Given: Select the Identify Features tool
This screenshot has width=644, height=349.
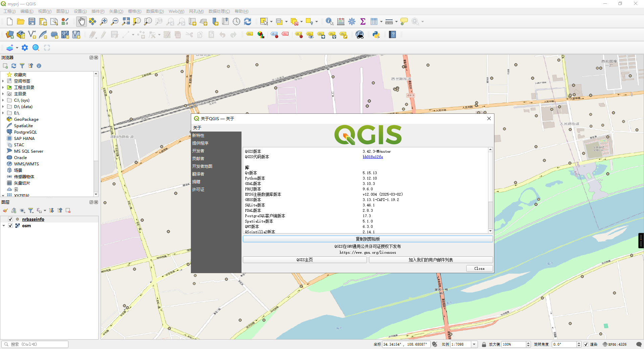Looking at the screenshot, I should click(329, 21).
